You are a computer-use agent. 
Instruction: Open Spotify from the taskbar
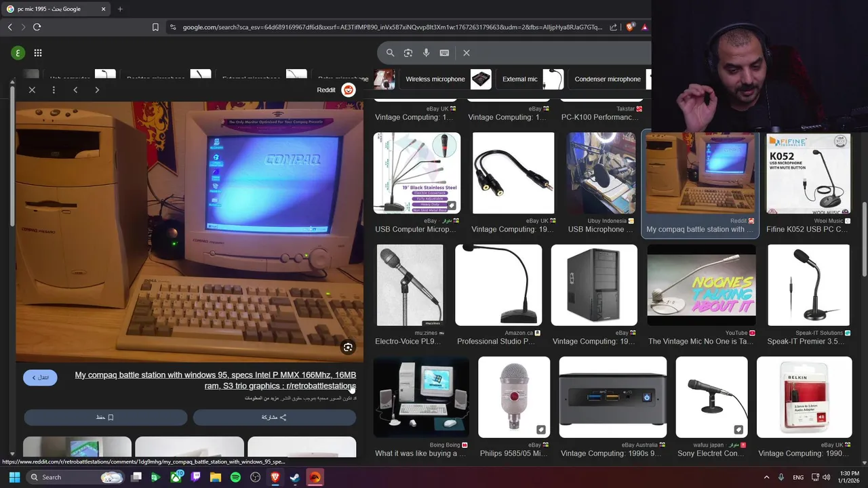click(235, 477)
